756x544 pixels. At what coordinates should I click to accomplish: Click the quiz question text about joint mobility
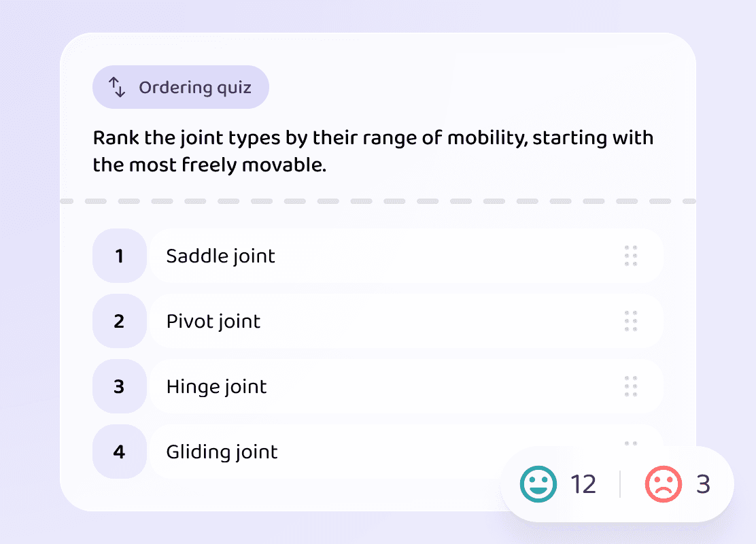click(373, 152)
